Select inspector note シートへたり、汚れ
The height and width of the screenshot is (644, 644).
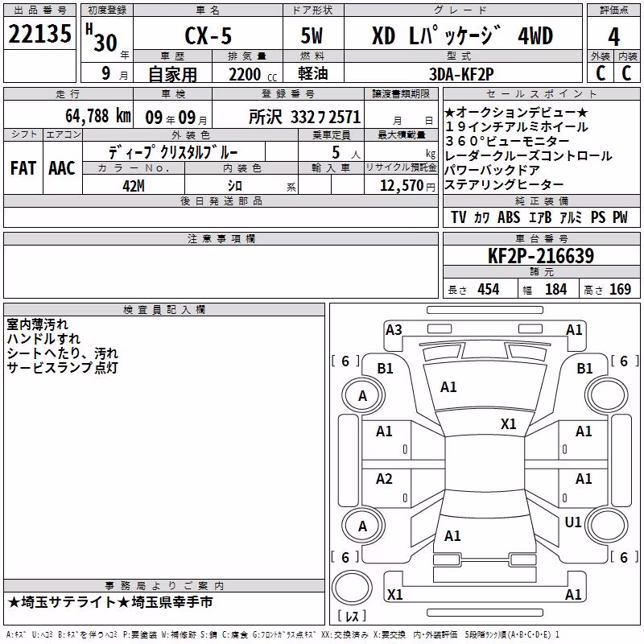click(63, 353)
